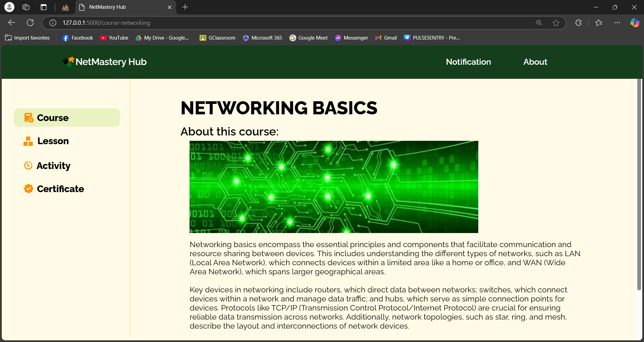Open the zoom magnifier icon

pyautogui.click(x=539, y=23)
